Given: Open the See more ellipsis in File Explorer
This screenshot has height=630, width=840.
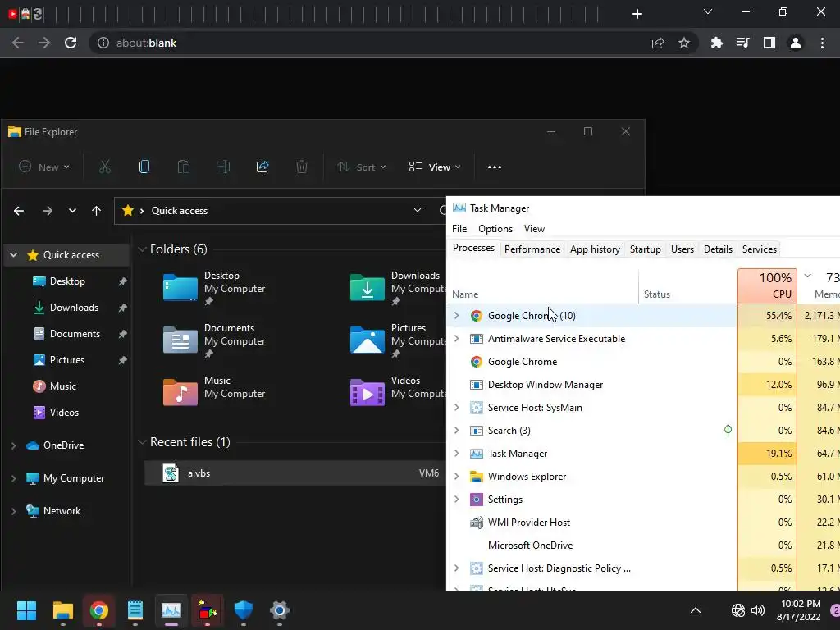Looking at the screenshot, I should [x=495, y=167].
